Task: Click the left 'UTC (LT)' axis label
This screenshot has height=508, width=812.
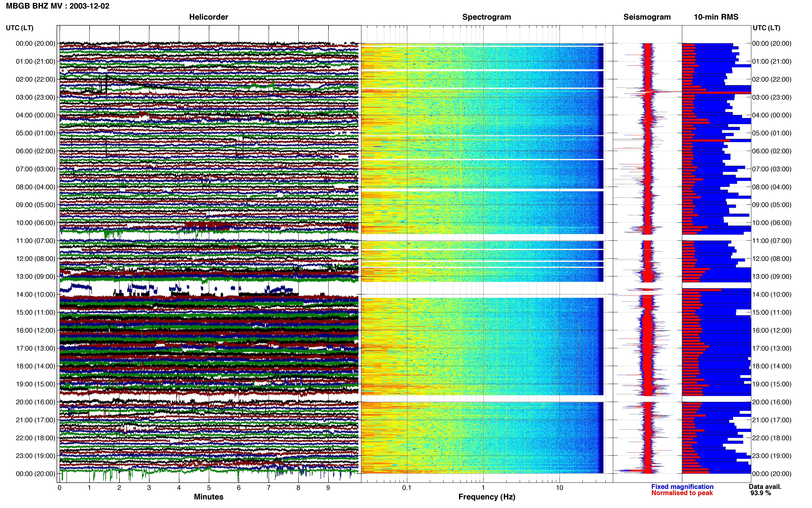Action: (x=20, y=28)
